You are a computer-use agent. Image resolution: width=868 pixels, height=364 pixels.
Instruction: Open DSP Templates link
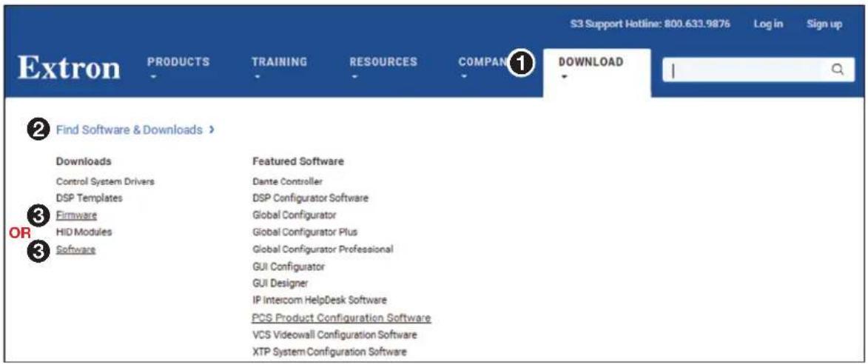89,198
